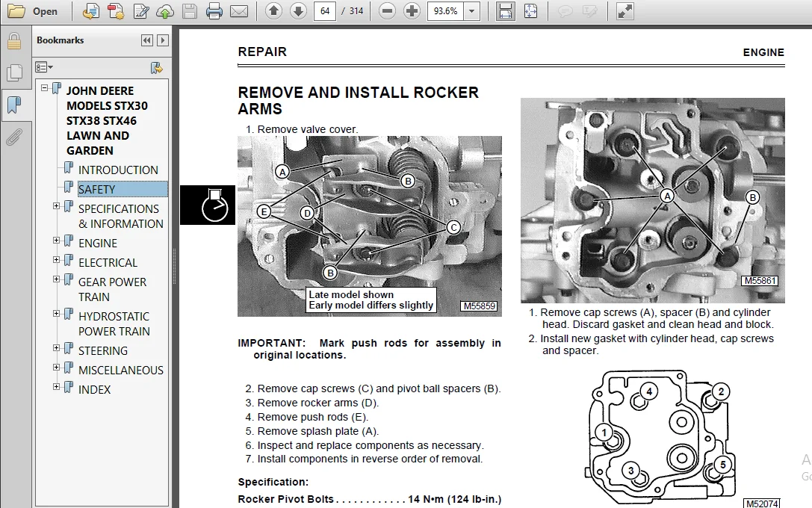812x508 pixels.
Task: Select the SAFETY bookmark
Action: 123,189
